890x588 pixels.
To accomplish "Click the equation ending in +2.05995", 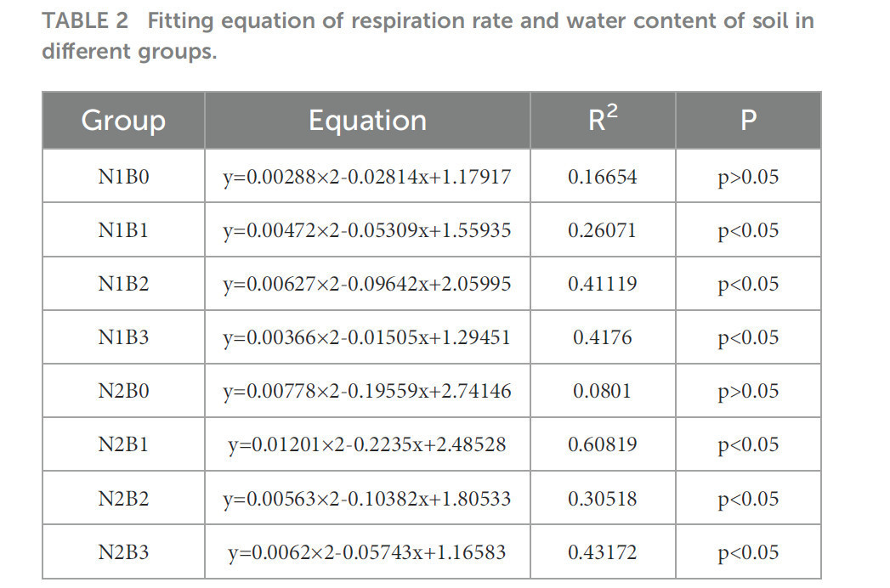I will (367, 284).
